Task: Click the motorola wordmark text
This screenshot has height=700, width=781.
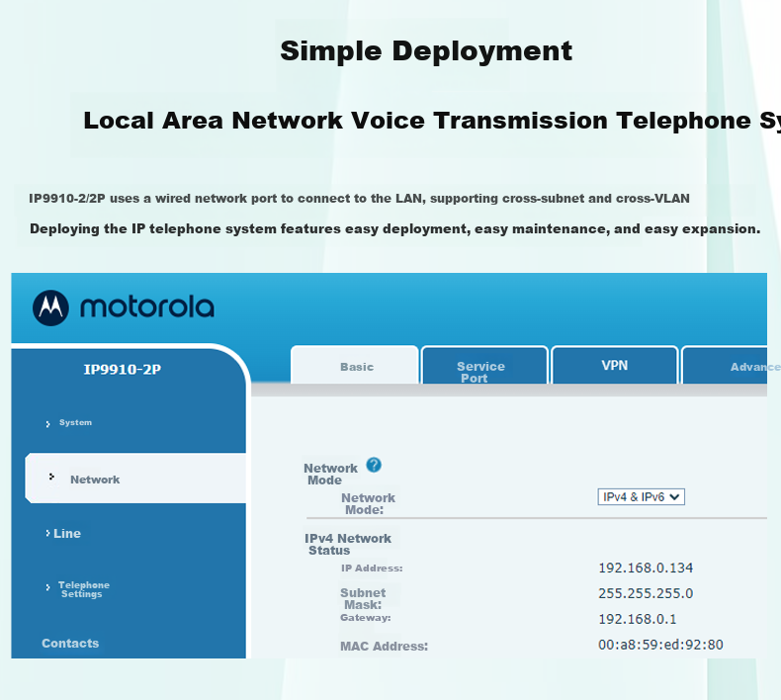Action: point(147,306)
